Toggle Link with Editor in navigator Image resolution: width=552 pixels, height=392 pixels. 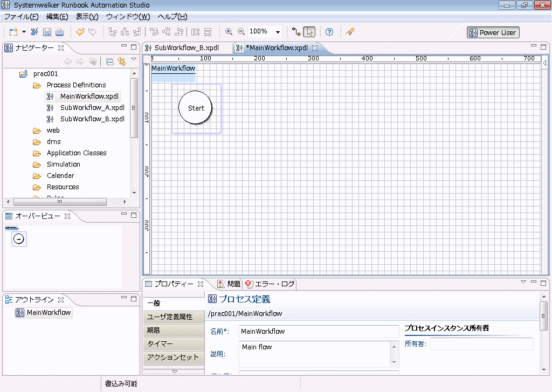coord(122,61)
